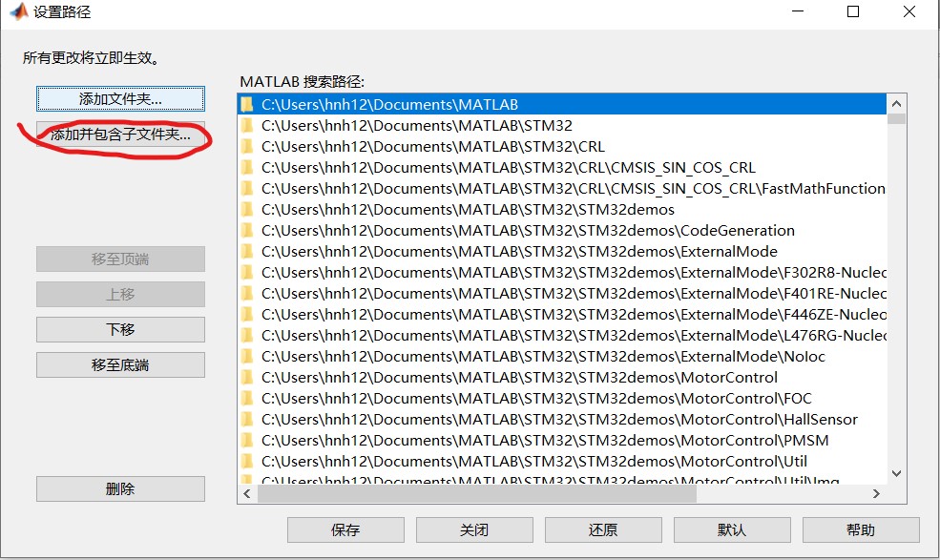Click folder icon of CodeGeneration row
The width and height of the screenshot is (940, 560).
[x=247, y=230]
